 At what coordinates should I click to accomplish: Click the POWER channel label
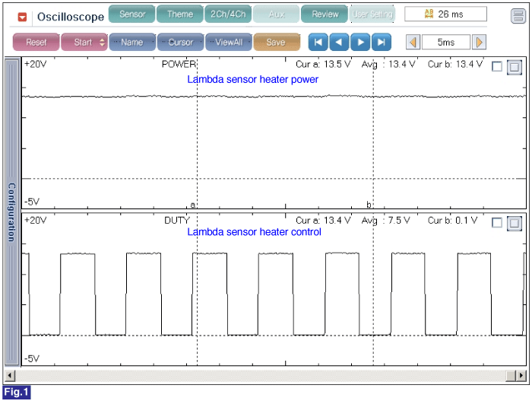tap(179, 64)
